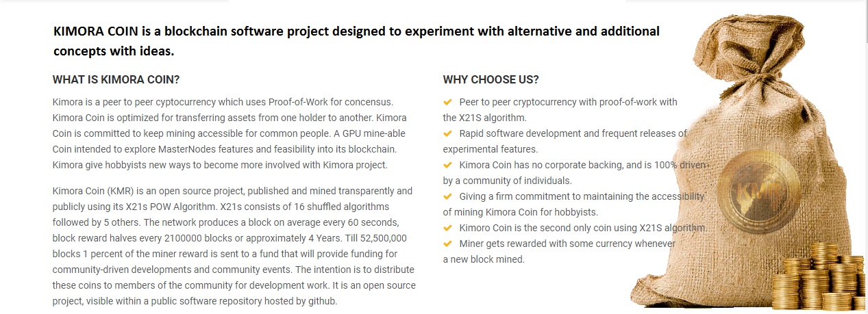Click the paragraph starting 'Kimora Coin (KMR) is an open source'
The width and height of the screenshot is (868, 314).
[234, 246]
